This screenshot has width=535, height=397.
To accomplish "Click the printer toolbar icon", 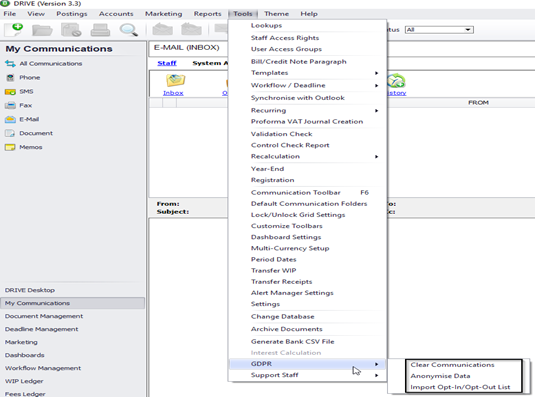I will [x=100, y=30].
